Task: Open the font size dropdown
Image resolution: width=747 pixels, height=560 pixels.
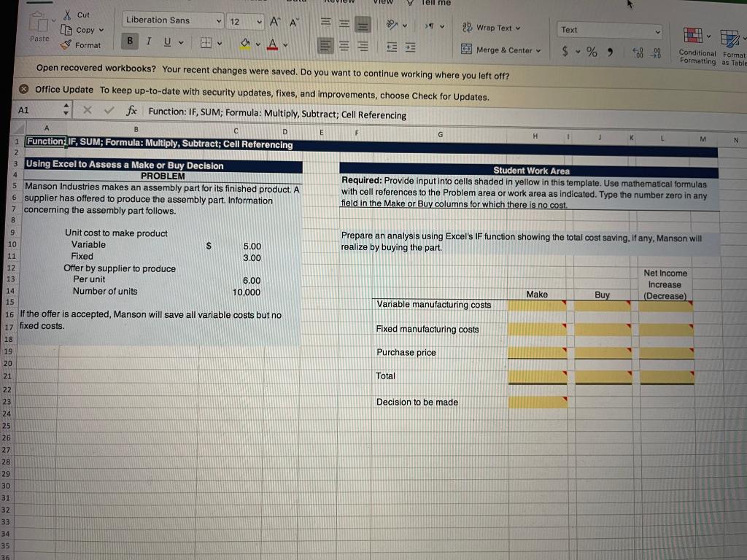Action: click(x=245, y=21)
